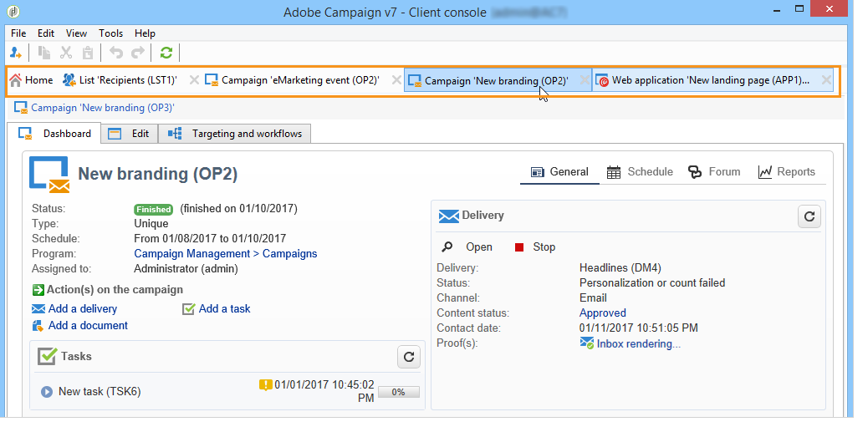
Task: Switch to Targeting and workflows tab
Action: coord(237,134)
